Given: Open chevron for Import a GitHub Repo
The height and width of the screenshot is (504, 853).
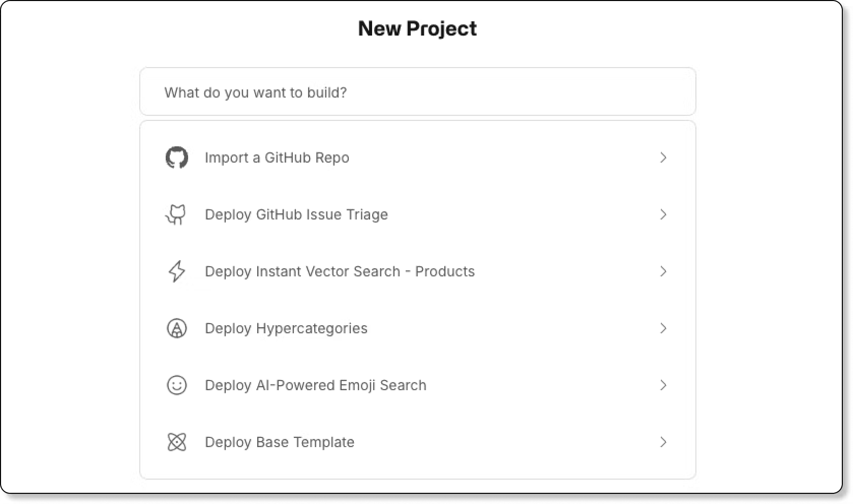Looking at the screenshot, I should [663, 157].
